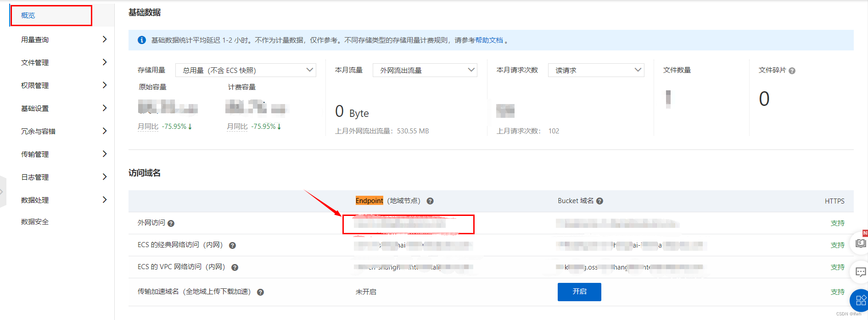This screenshot has width=868, height=320.
Task: Open the 存储用量 总用量 dropdown
Action: coord(246,70)
